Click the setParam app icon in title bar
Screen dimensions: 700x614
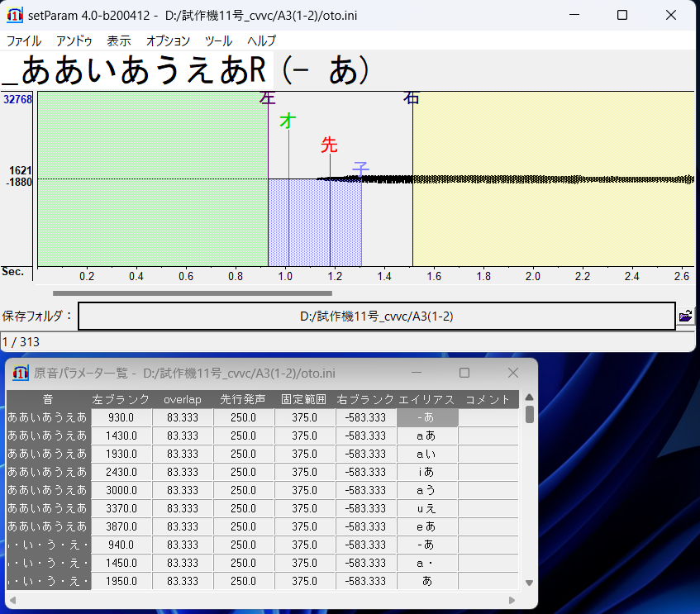[x=14, y=16]
